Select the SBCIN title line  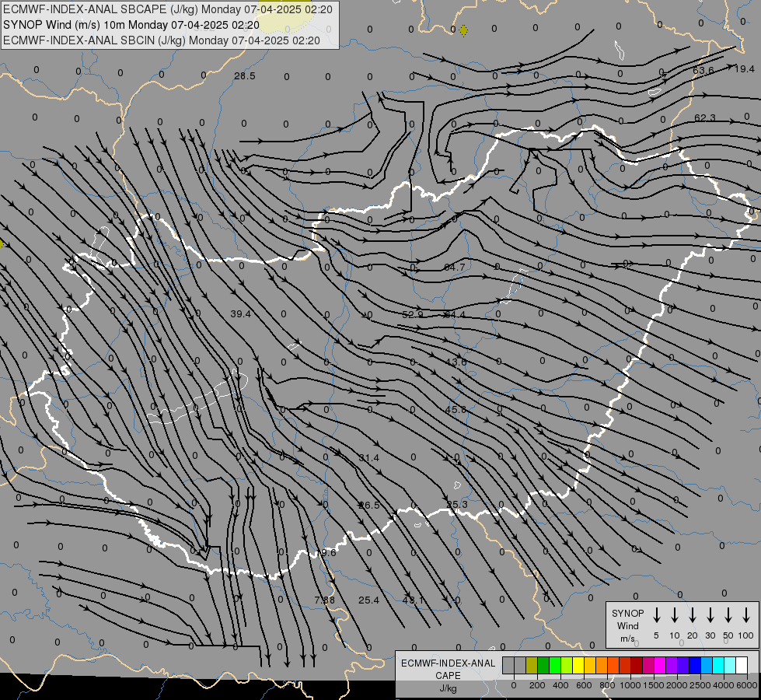162,40
